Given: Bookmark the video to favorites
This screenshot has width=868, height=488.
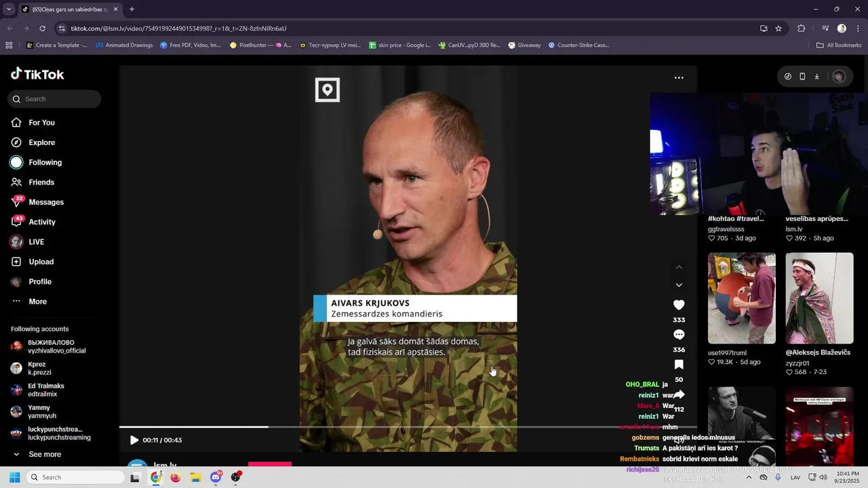Looking at the screenshot, I should point(679,365).
